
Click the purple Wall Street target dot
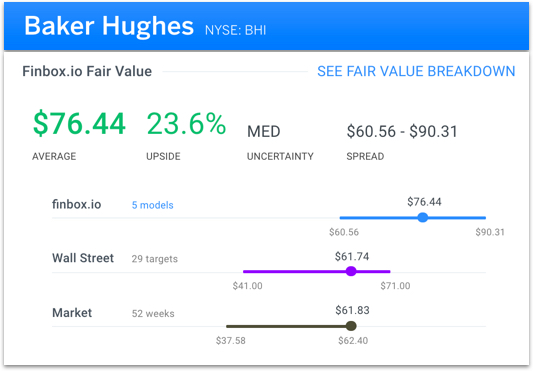click(351, 271)
